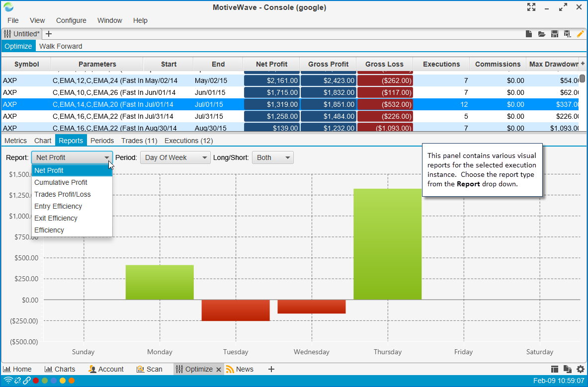Image resolution: width=588 pixels, height=387 pixels.
Task: Switch to the Walk Forward tab
Action: click(61, 46)
